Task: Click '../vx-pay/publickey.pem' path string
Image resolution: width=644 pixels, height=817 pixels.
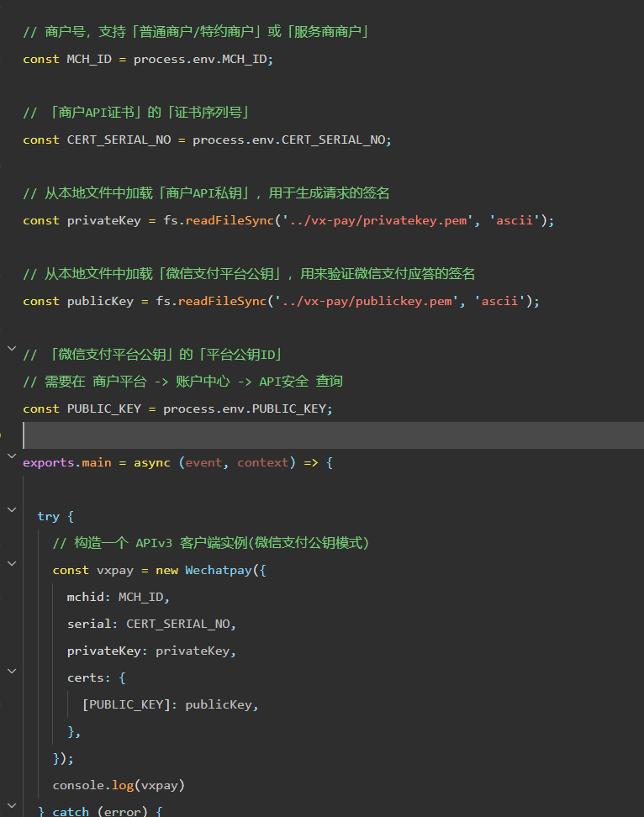Action: [367, 301]
